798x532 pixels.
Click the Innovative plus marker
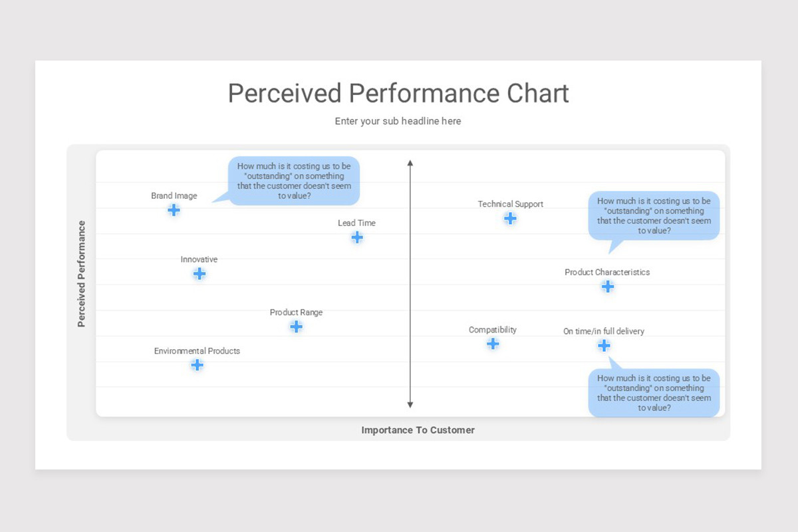[x=199, y=274]
